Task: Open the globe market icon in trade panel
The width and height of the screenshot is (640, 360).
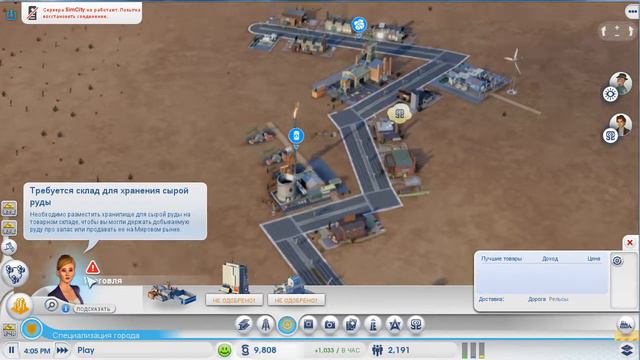Action: 617,260
